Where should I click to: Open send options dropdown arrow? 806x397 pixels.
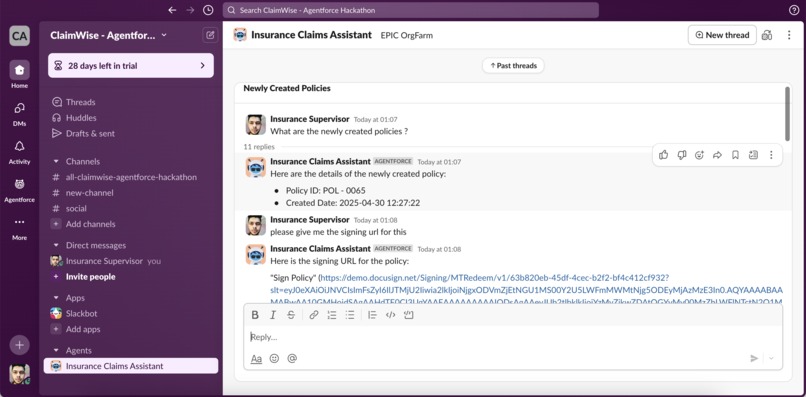(771, 358)
